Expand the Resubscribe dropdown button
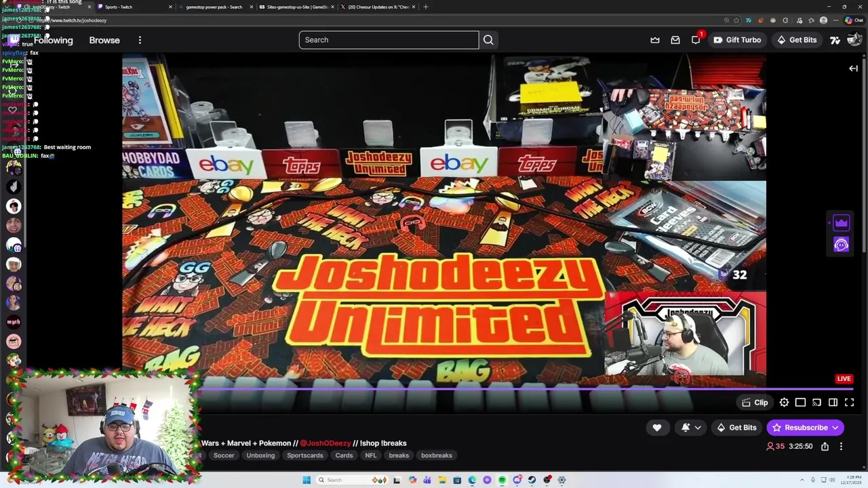The width and height of the screenshot is (868, 488). (806, 428)
